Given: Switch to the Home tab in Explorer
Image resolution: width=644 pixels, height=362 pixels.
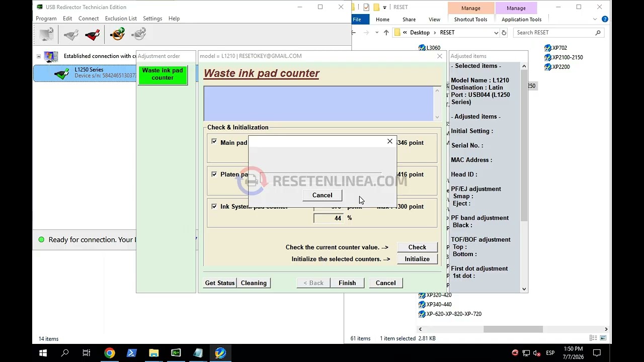Looking at the screenshot, I should (x=382, y=20).
